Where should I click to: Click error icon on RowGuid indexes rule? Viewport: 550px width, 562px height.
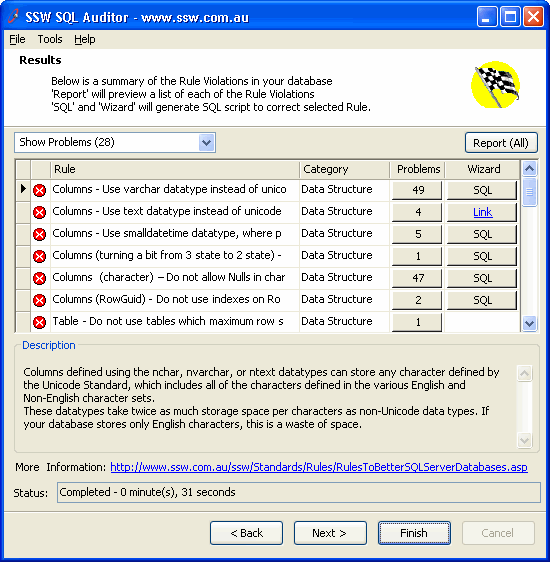(39, 300)
